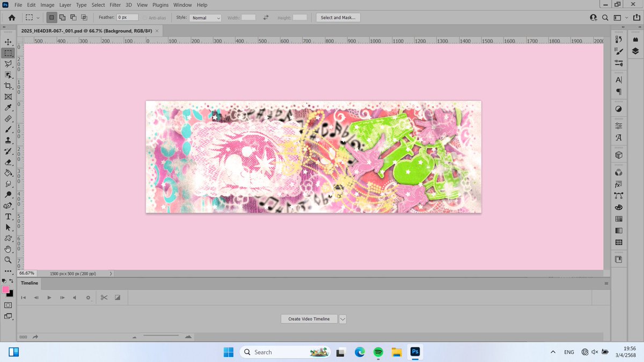This screenshot has width=644, height=362.
Task: Switch to the Timeline tab
Action: [x=30, y=283]
